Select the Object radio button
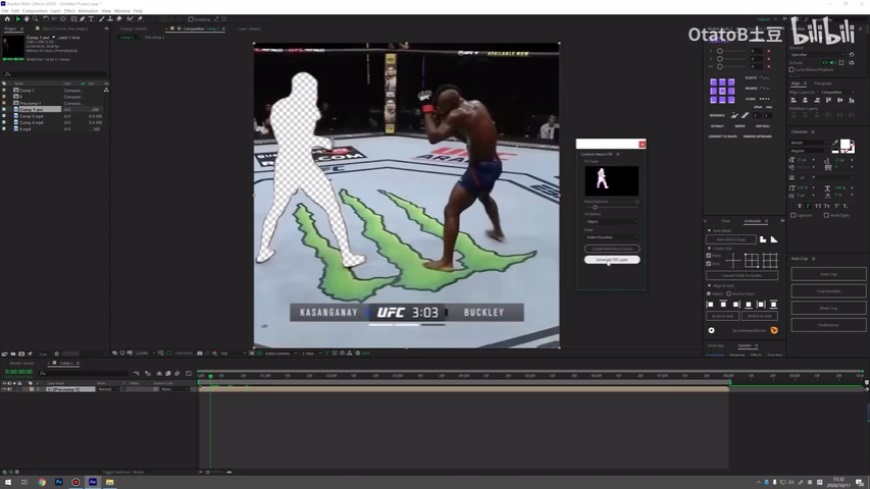The width and height of the screenshot is (870, 489). tap(709, 294)
